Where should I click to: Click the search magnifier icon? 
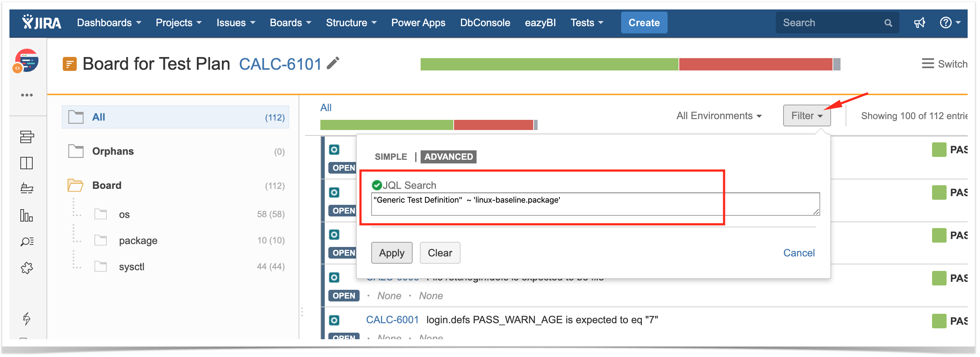(888, 23)
